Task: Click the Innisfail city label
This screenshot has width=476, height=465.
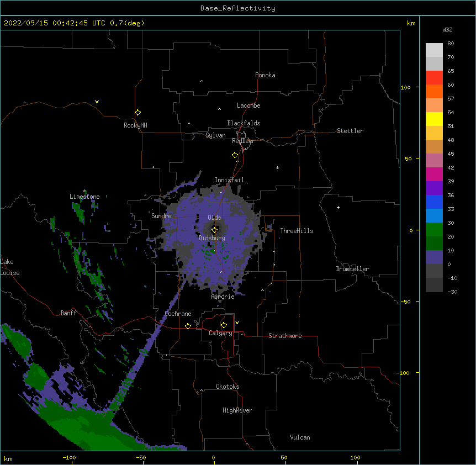Action: pyautogui.click(x=229, y=180)
